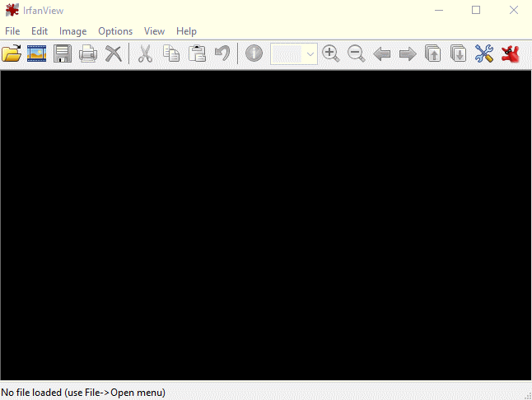This screenshot has height=400, width=532.
Task: Open the Image menu
Action: click(72, 31)
